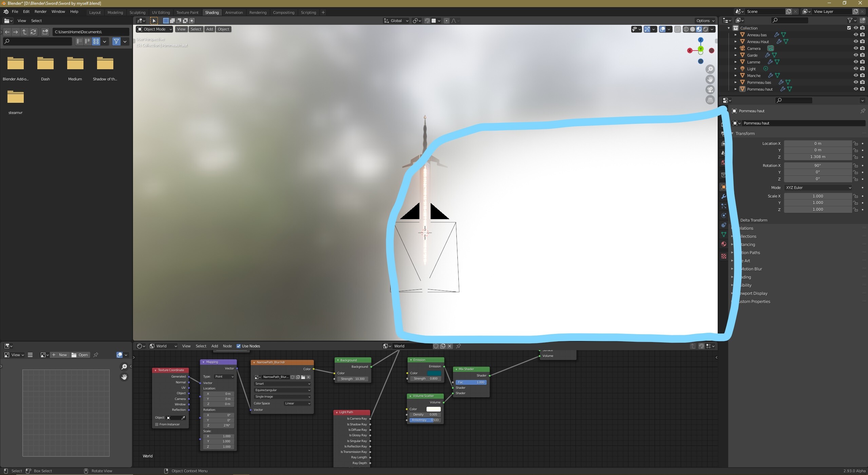Toggle camera view gizmo in viewport

tap(710, 90)
